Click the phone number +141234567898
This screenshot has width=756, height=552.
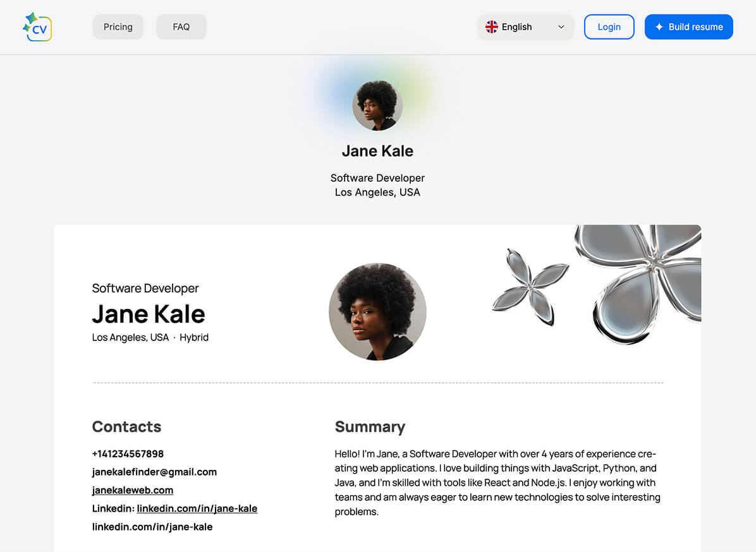coord(128,453)
